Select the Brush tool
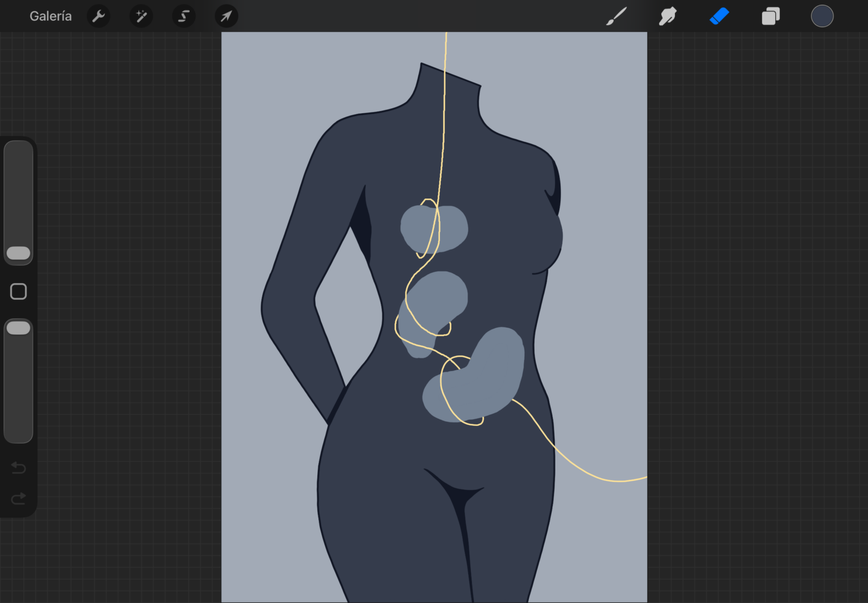The height and width of the screenshot is (603, 868). pyautogui.click(x=616, y=16)
